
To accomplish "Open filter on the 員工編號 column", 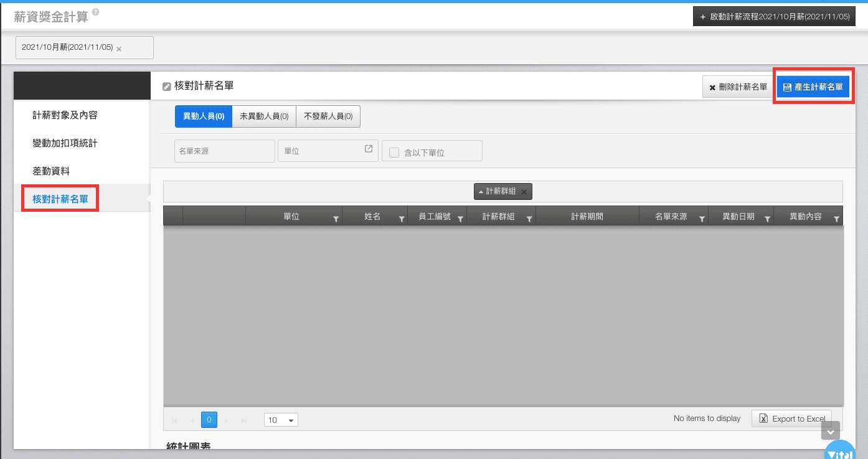I will tap(460, 219).
